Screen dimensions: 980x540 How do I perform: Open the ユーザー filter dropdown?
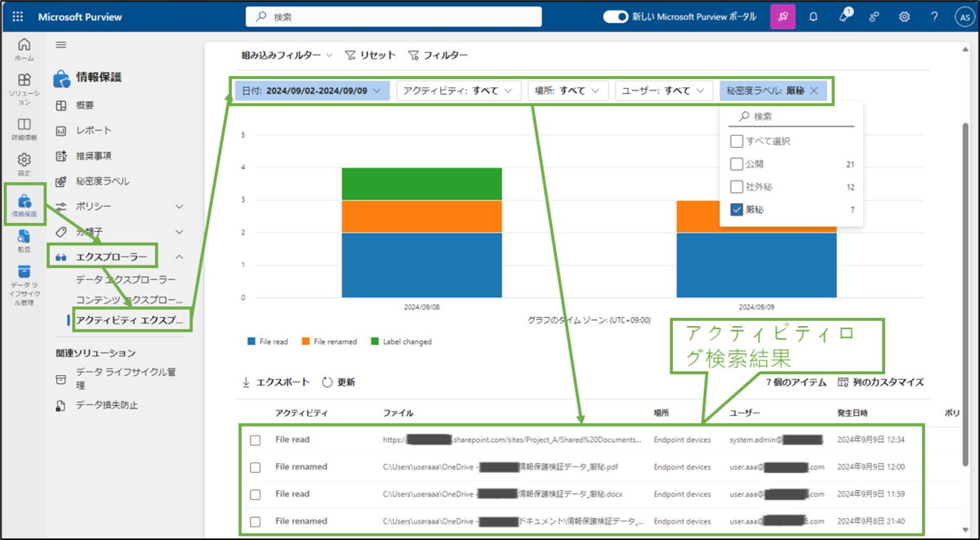coord(663,91)
